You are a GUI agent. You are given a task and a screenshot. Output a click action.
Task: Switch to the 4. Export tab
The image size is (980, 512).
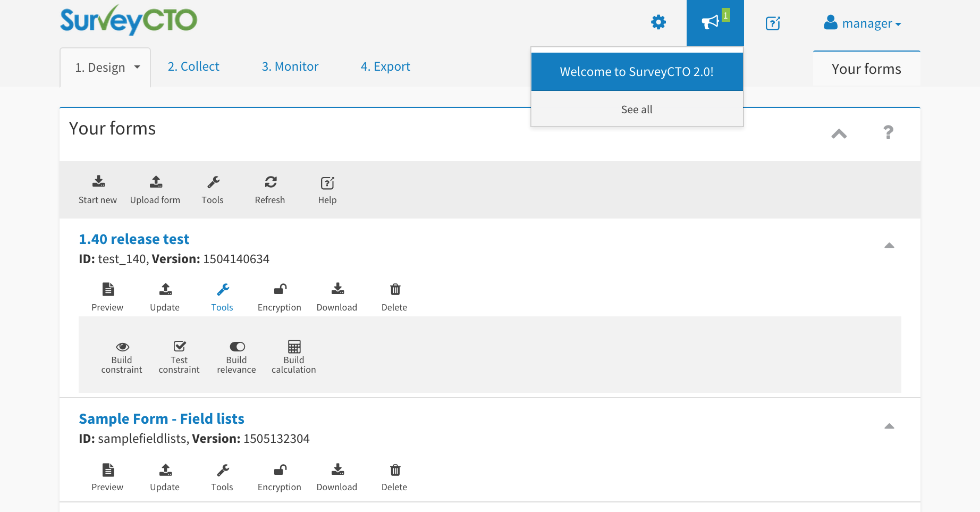pos(385,66)
